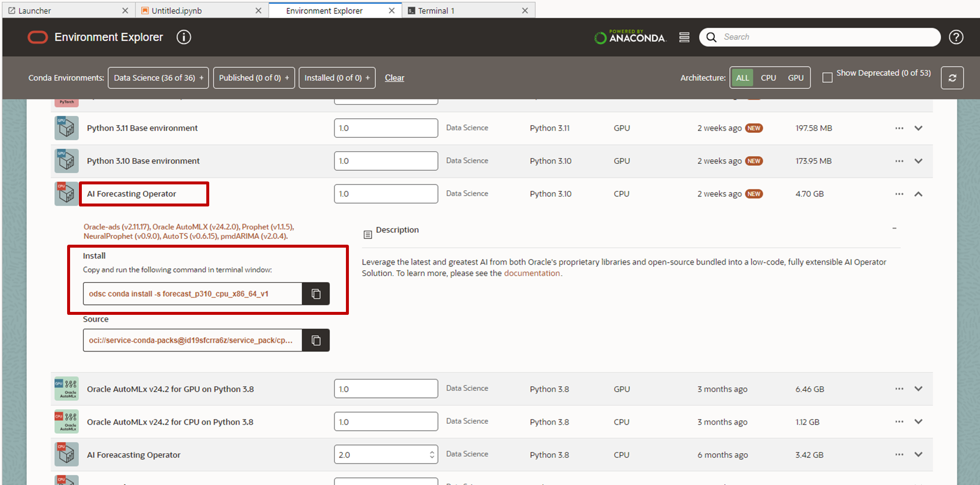This screenshot has height=485, width=980.
Task: Toggle Published (0 of 0) filter
Action: 254,78
